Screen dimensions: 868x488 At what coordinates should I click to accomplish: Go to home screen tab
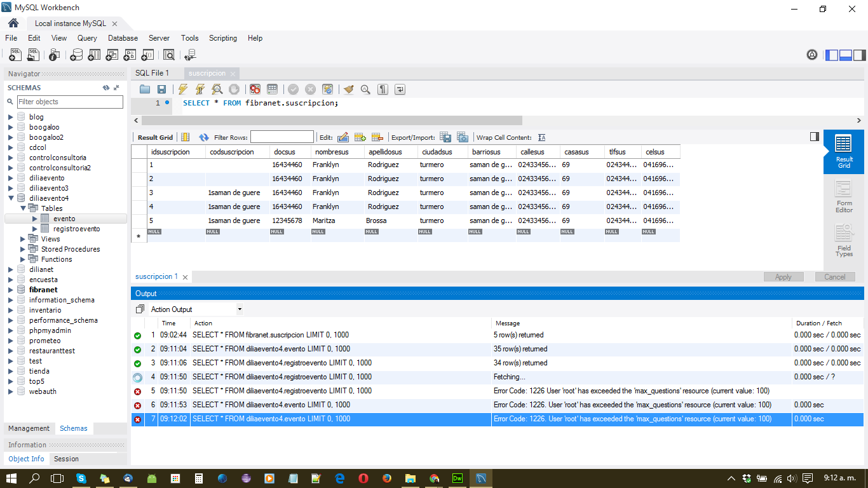pyautogui.click(x=13, y=24)
